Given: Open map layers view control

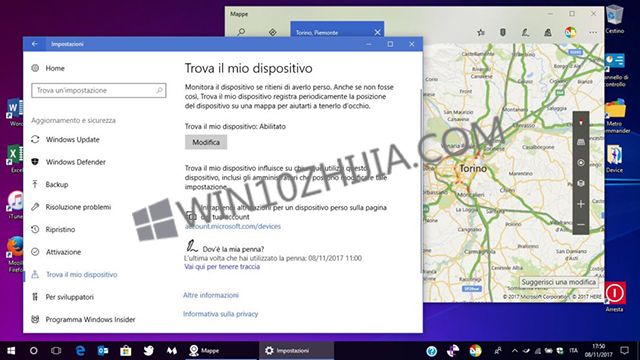Looking at the screenshot, I should click(x=581, y=183).
